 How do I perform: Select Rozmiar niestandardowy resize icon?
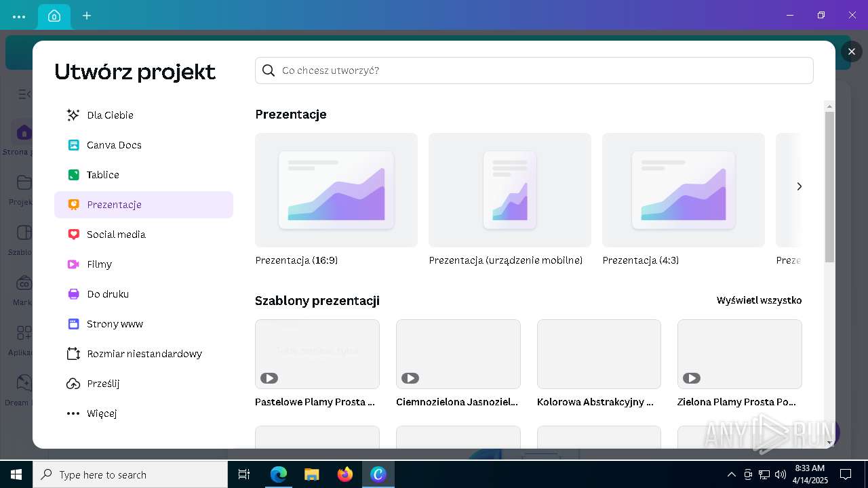pyautogui.click(x=73, y=354)
